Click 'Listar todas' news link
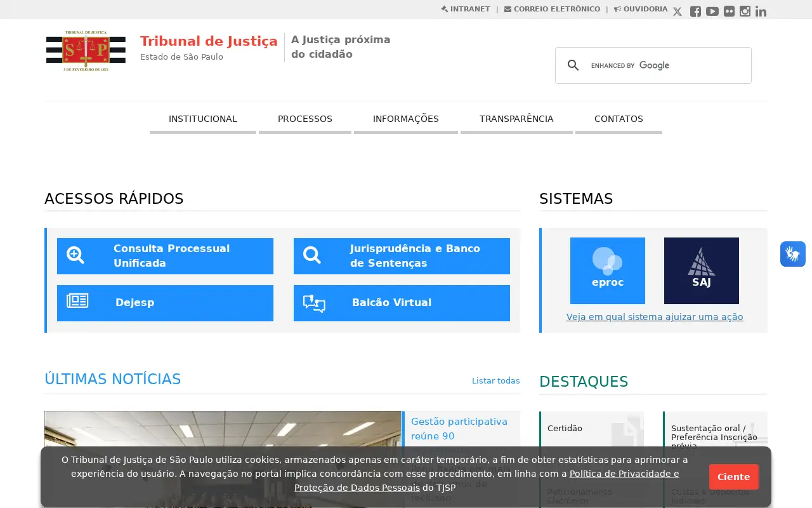Screen dimensions: 812x508 (495, 380)
